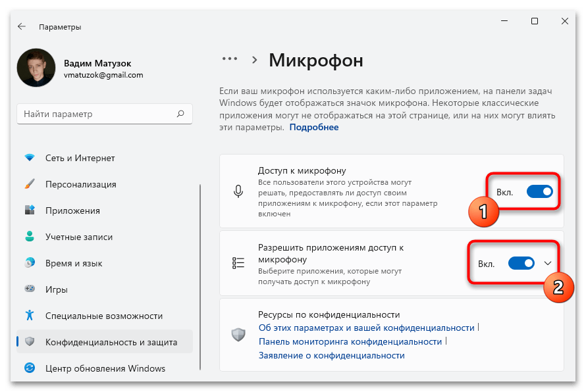Click the Accessibility figure icon
The width and height of the screenshot is (586, 392).
pos(30,316)
